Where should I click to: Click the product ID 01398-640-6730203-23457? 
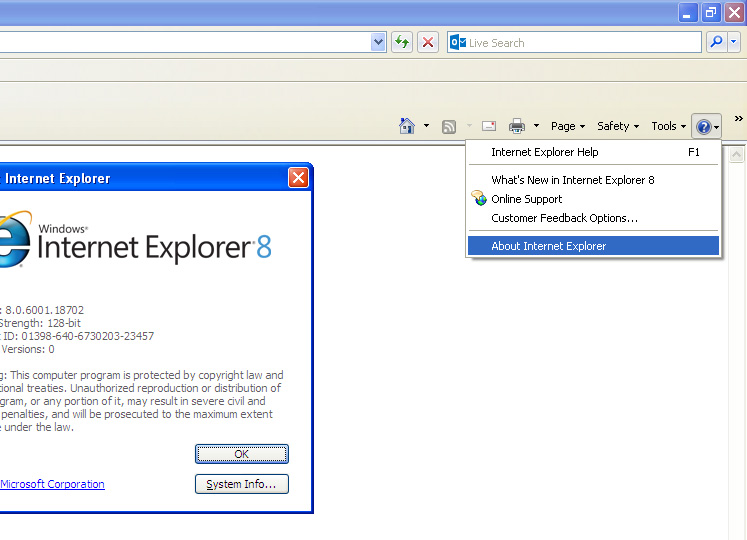click(x=88, y=336)
